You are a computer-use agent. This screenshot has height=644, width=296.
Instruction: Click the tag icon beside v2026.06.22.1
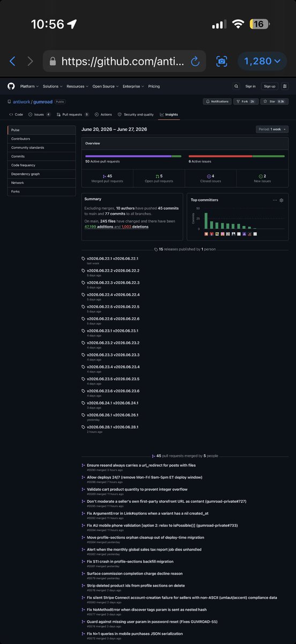tap(83, 259)
